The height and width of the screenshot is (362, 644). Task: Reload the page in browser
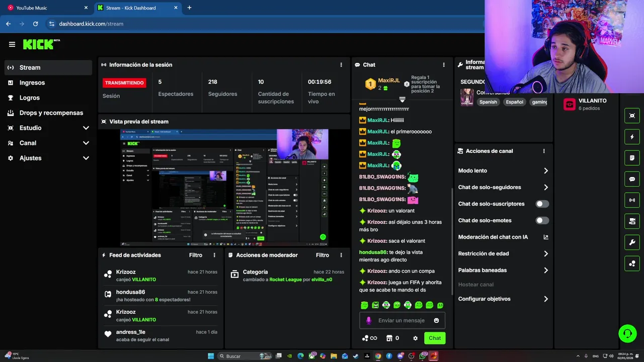pyautogui.click(x=35, y=24)
